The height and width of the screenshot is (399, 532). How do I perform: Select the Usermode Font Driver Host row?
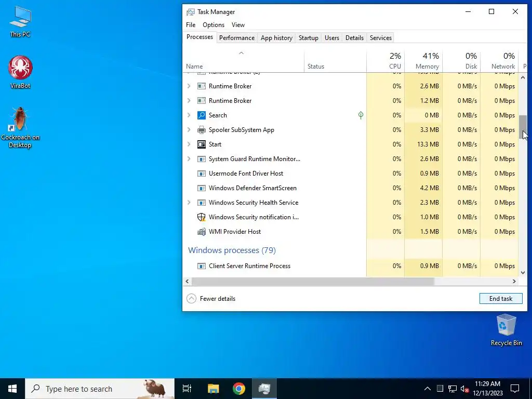click(351, 174)
